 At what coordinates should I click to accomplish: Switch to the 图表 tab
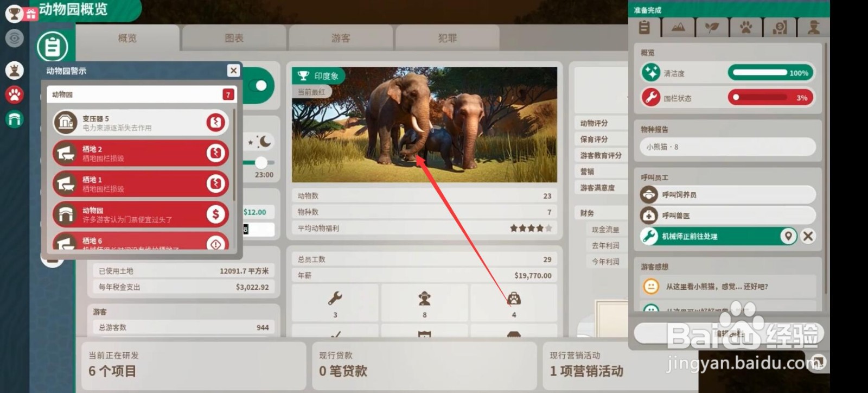234,38
